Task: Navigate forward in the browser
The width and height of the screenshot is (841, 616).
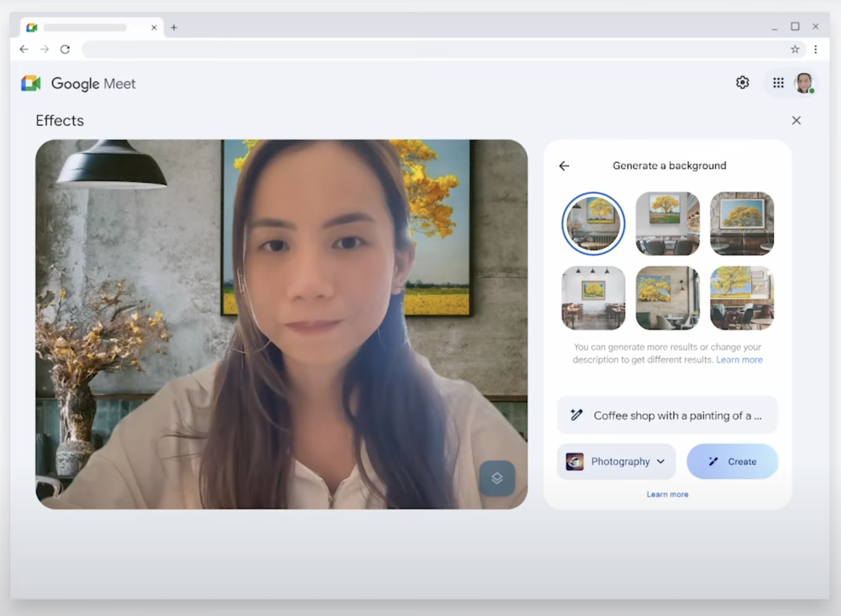Action: point(44,49)
